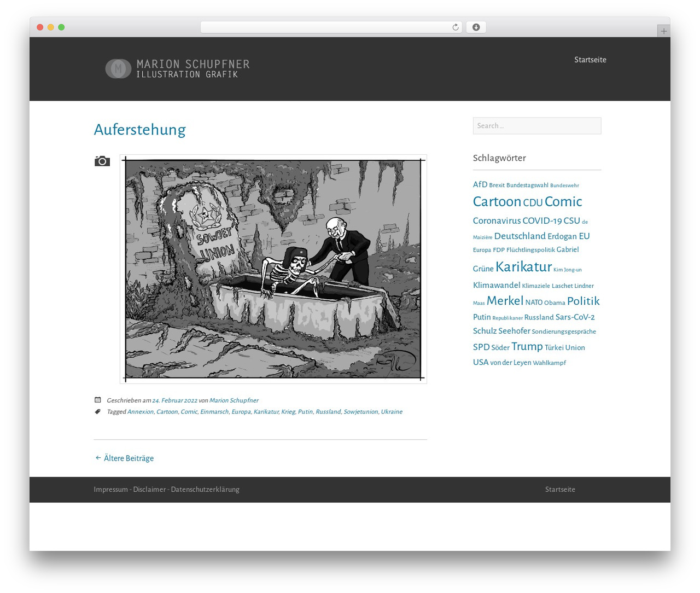Select large Cartoon tag in sidebar cloud
The height and width of the screenshot is (593, 700).
(x=497, y=201)
